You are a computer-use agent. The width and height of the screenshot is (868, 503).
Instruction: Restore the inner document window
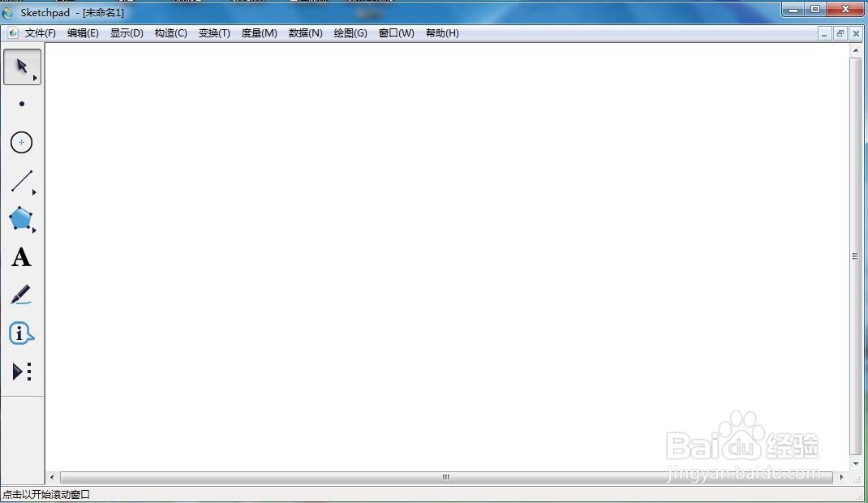(840, 34)
